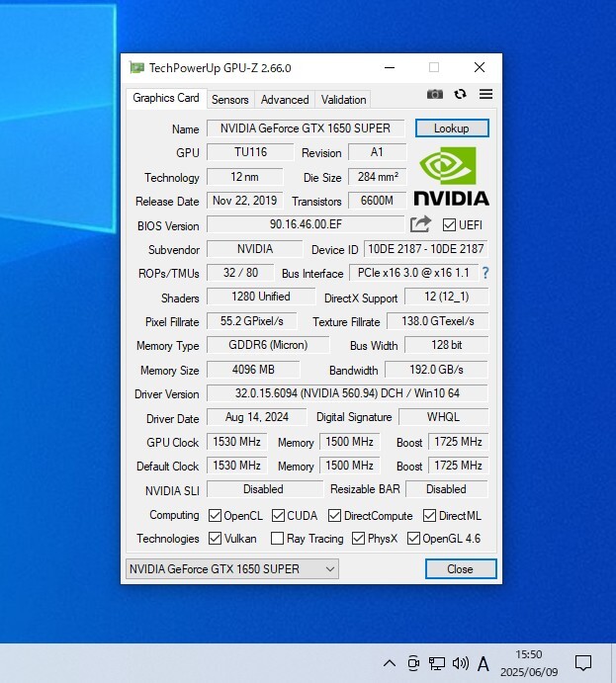Click the Memory Type field GDDR6 (Micron)
The width and height of the screenshot is (616, 683).
tap(268, 345)
